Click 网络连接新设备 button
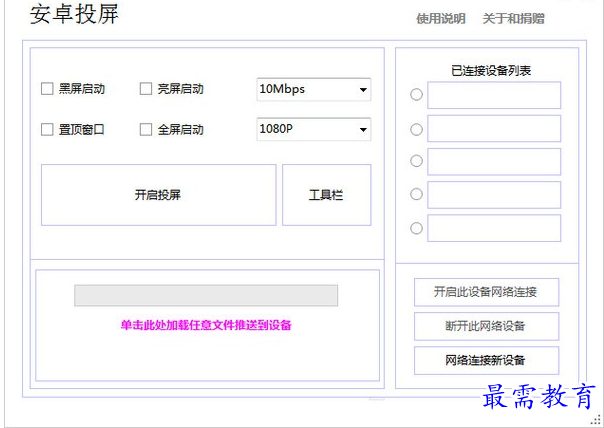 (x=486, y=360)
